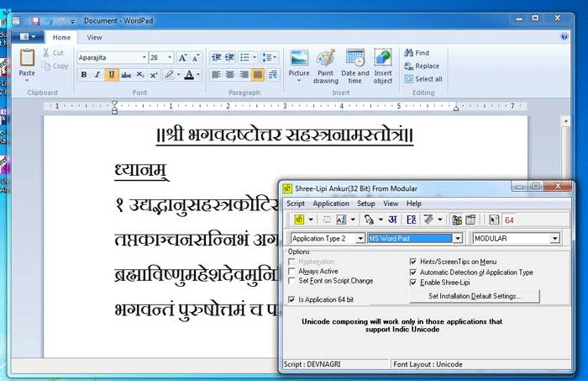The width and height of the screenshot is (588, 381).
Task: Apply Strikethrough formatting in WordPad
Action: pos(126,75)
